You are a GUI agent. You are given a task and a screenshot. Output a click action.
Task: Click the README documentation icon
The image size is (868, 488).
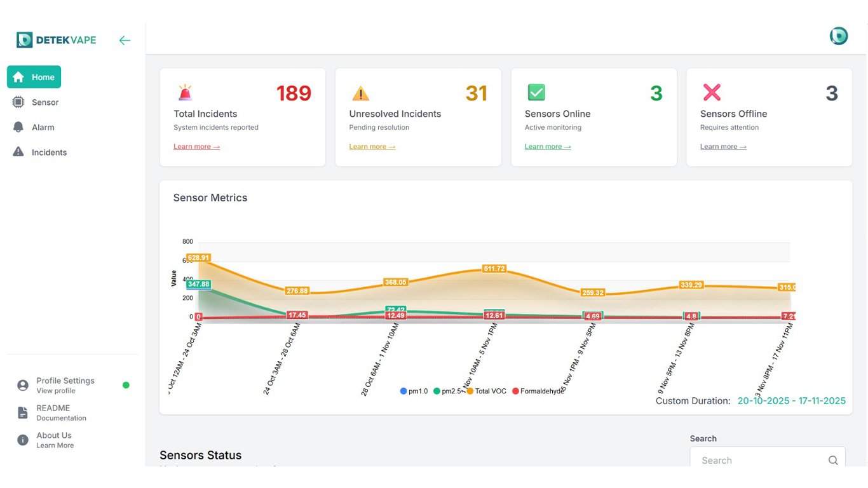pos(22,412)
